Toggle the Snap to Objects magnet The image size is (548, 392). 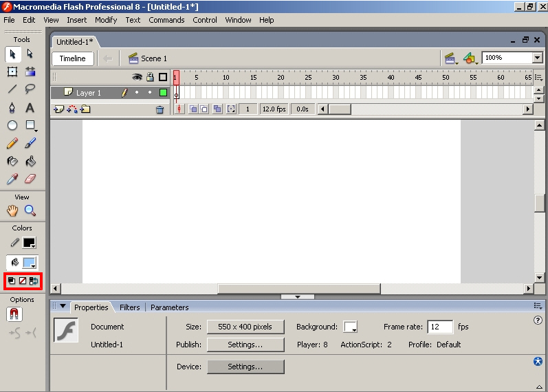pos(14,314)
